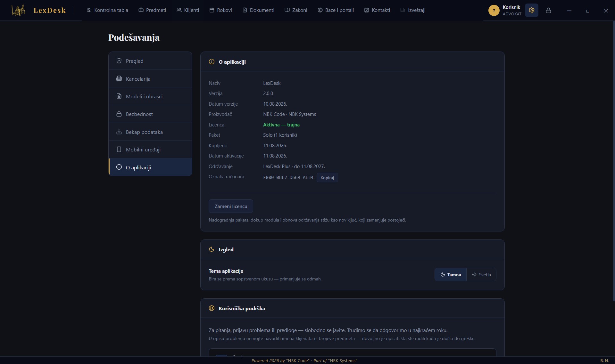Switch theme to Tamna
This screenshot has height=364, width=615.
(x=451, y=275)
